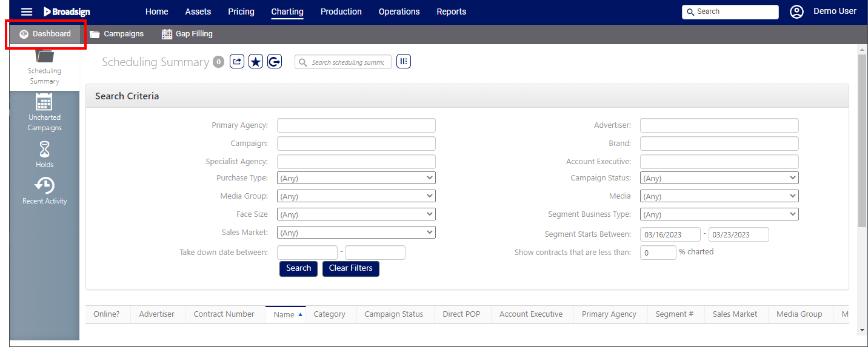Screen dimensions: 868x347
Task: Click the Primary Agency input field
Action: point(356,125)
